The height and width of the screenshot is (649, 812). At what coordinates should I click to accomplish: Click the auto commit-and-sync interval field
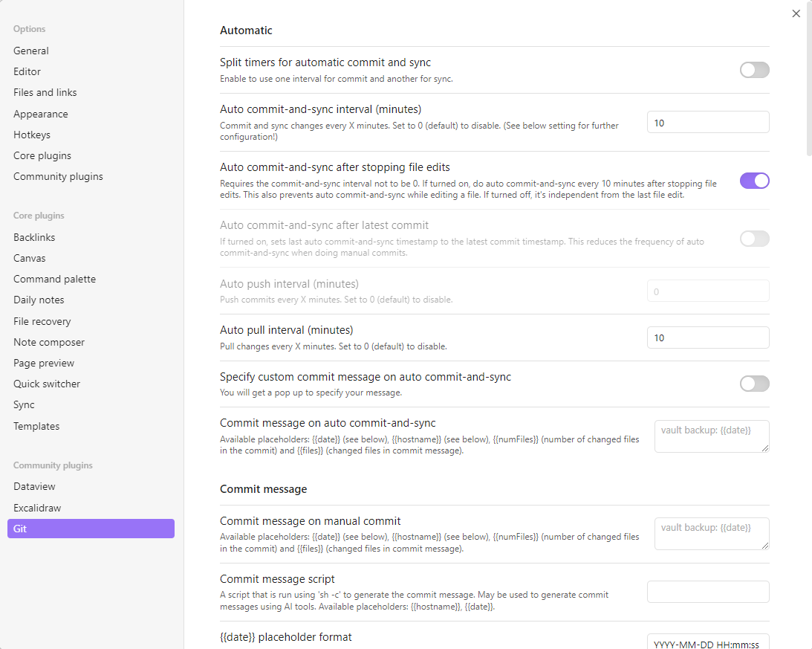coord(707,123)
